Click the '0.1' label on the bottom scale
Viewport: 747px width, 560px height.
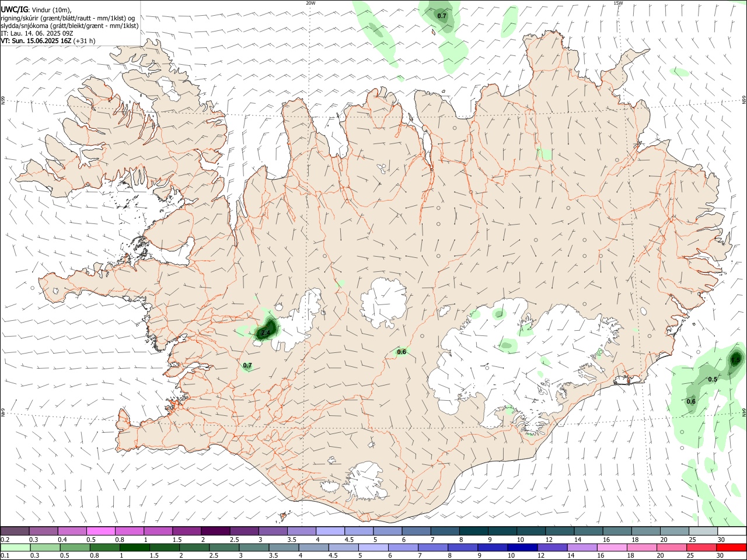pos(5,555)
